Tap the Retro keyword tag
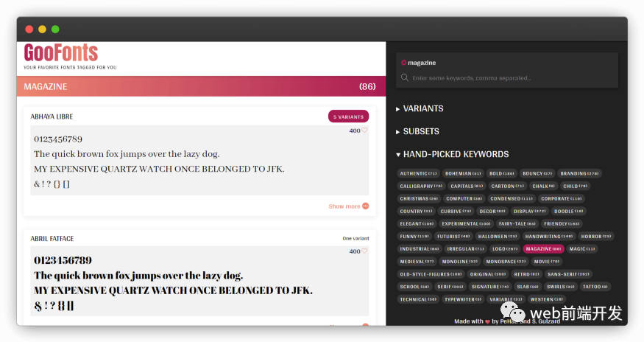 (526, 273)
